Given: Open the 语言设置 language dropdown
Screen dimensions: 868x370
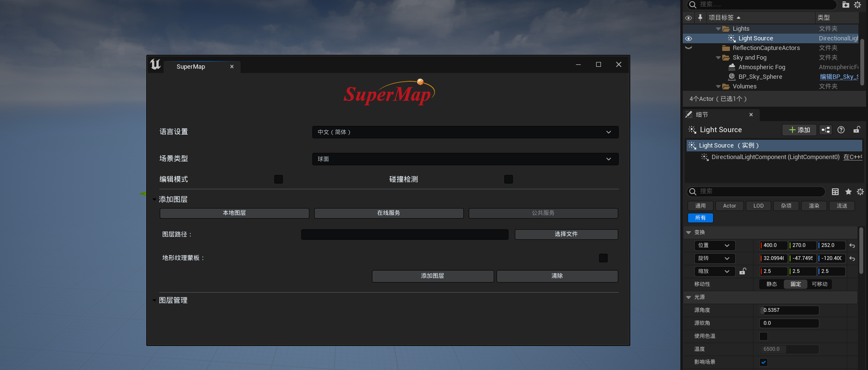Looking at the screenshot, I should (465, 132).
